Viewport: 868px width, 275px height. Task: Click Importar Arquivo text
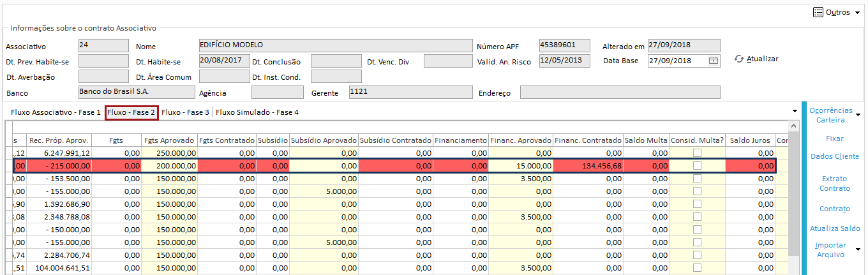point(831,250)
